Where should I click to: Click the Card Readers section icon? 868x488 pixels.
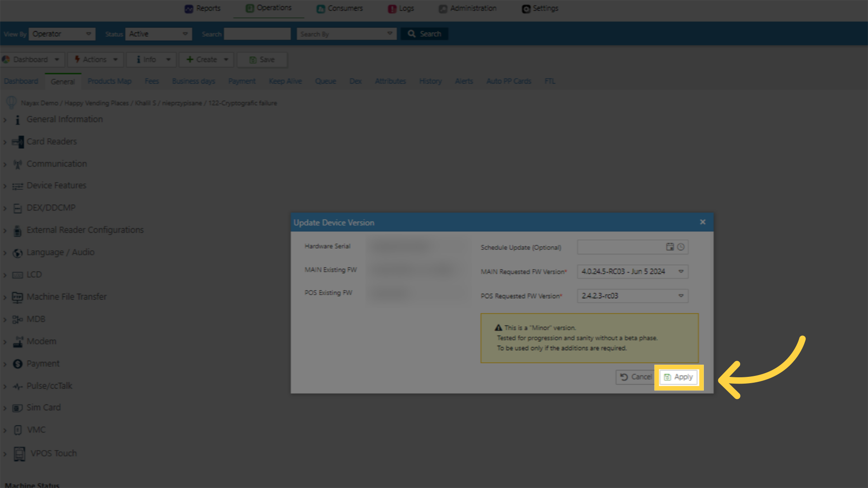point(18,142)
